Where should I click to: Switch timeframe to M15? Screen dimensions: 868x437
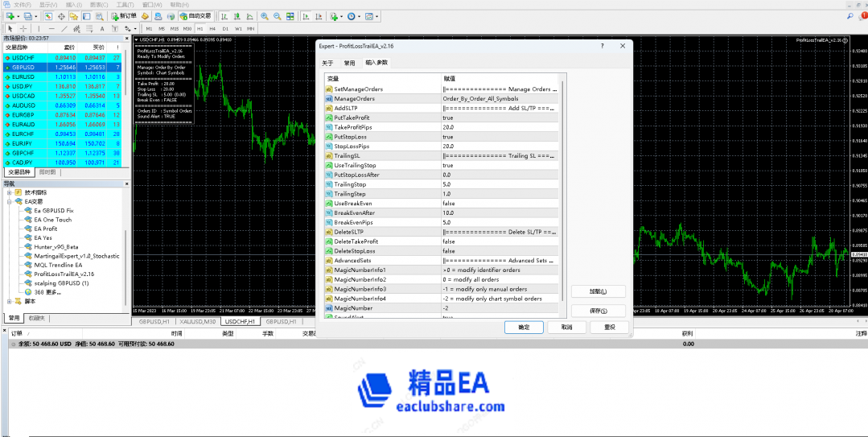coord(175,28)
